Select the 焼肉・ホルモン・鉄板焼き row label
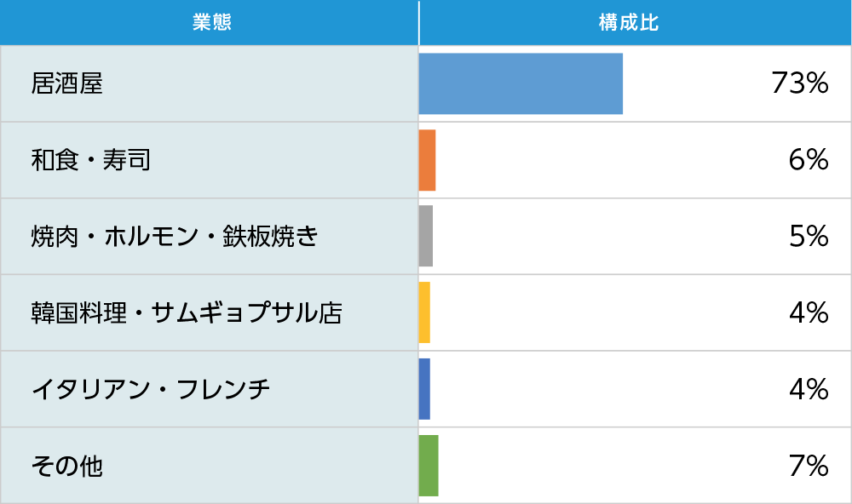The image size is (852, 504). pyautogui.click(x=175, y=236)
